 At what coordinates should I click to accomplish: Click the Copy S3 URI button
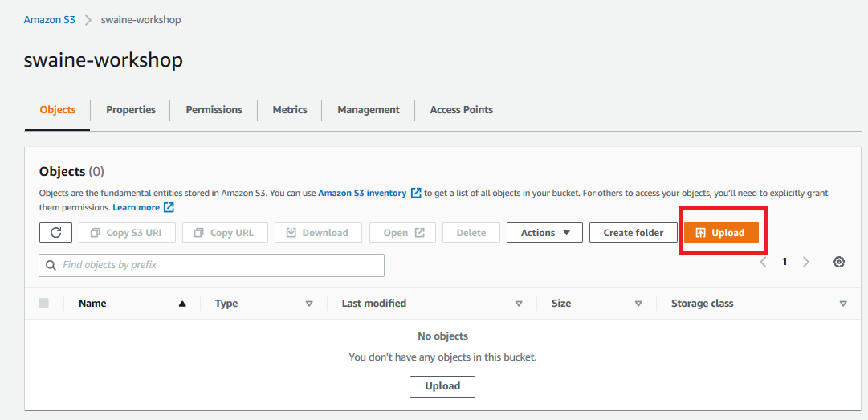(x=128, y=233)
